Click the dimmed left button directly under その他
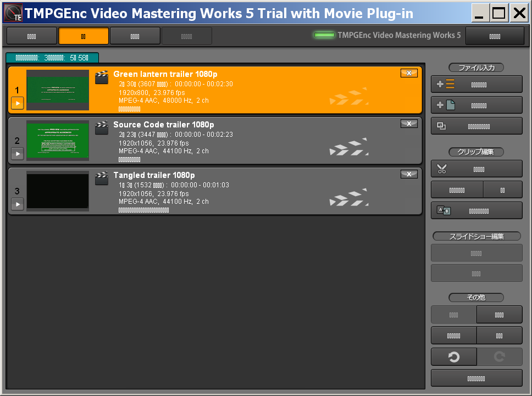 pyautogui.click(x=453, y=315)
